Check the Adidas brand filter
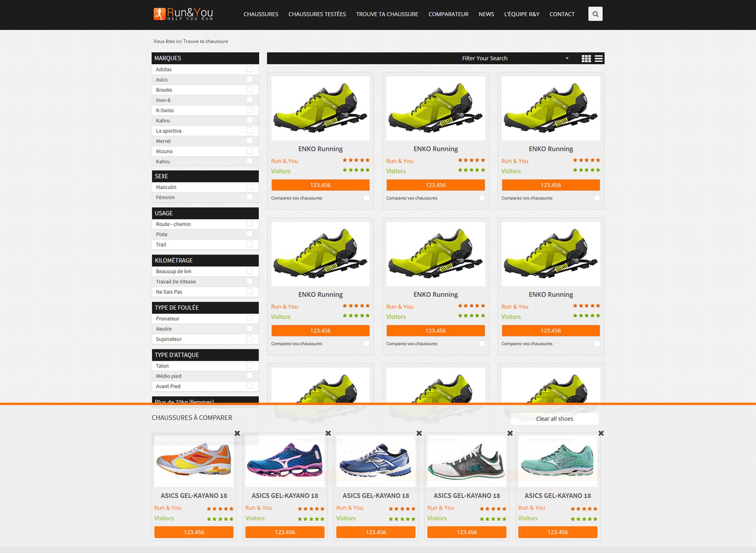Image resolution: width=756 pixels, height=553 pixels. [x=249, y=69]
